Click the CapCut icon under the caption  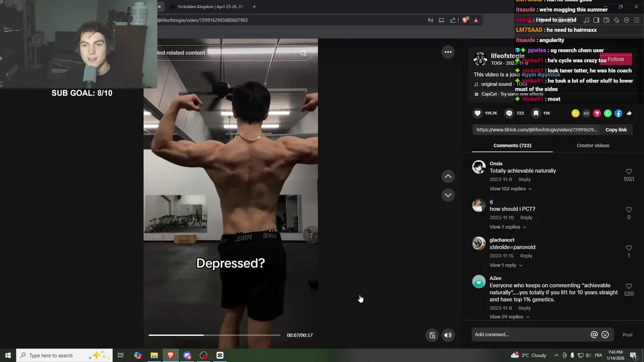click(476, 94)
